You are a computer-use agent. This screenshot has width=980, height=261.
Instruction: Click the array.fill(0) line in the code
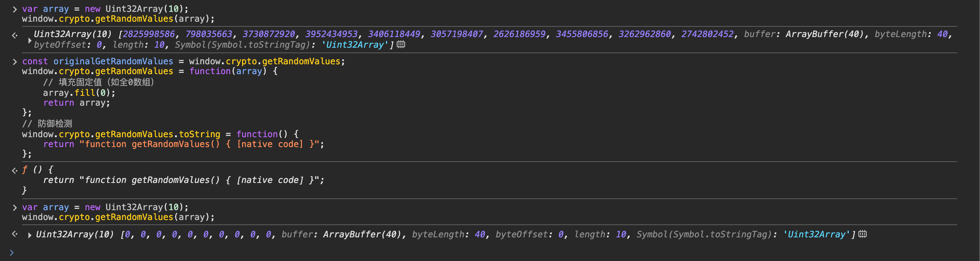pyautogui.click(x=79, y=93)
